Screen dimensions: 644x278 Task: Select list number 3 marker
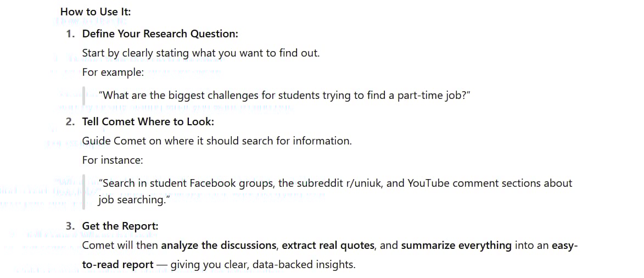pyautogui.click(x=71, y=226)
